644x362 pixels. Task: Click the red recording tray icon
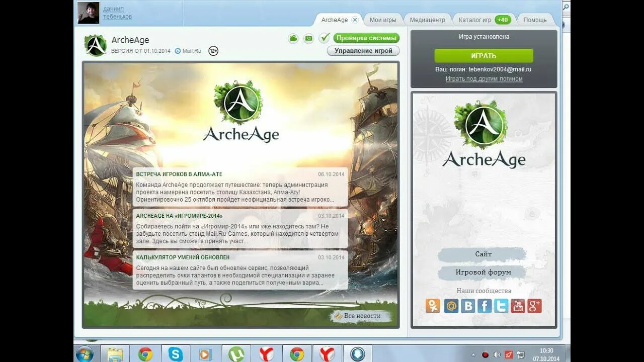[x=486, y=354]
